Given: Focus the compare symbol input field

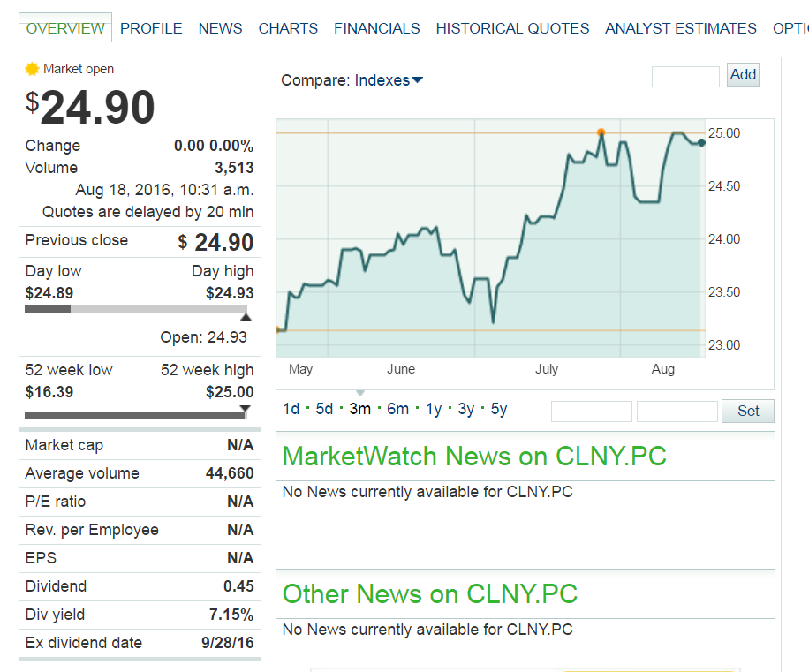Looking at the screenshot, I should (685, 77).
